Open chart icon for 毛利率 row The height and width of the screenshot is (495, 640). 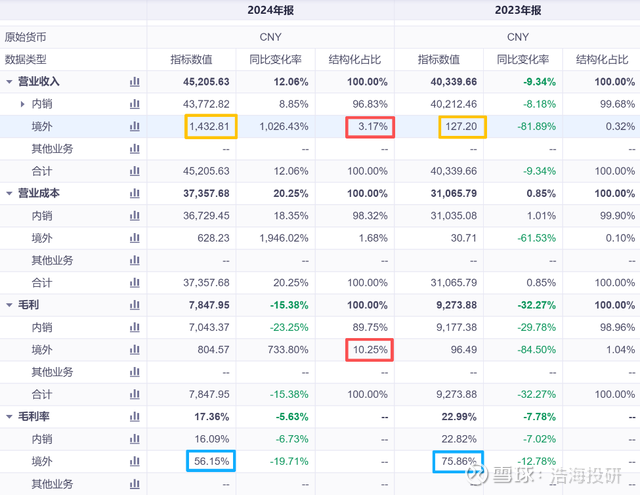134,415
